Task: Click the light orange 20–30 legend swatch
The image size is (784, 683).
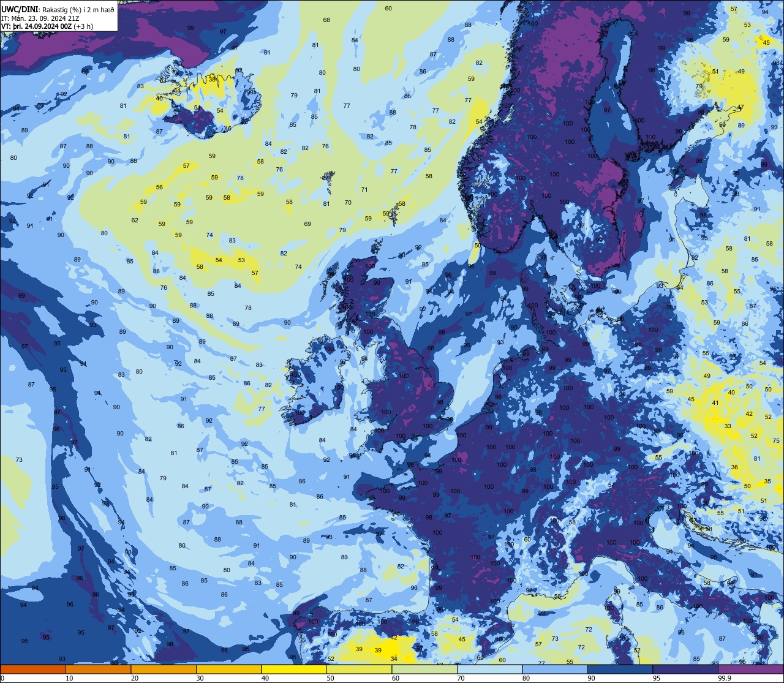Action: pyautogui.click(x=164, y=670)
